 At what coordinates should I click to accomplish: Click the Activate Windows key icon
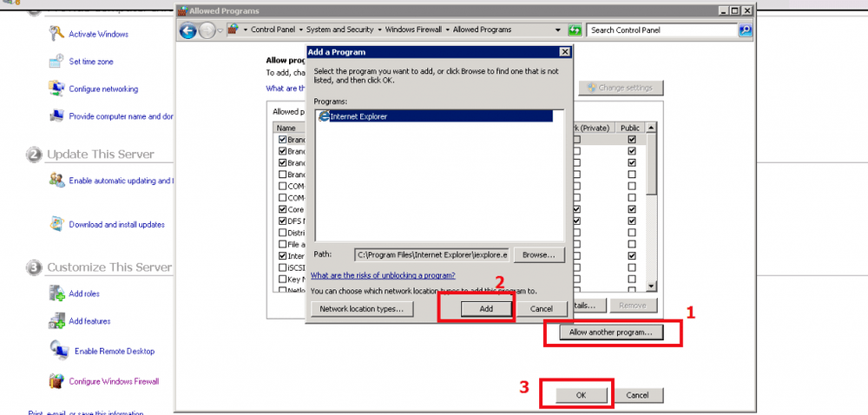pyautogui.click(x=56, y=33)
